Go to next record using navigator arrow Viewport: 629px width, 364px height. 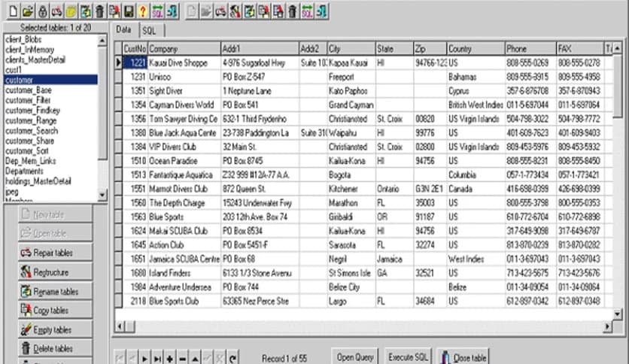[x=144, y=358]
